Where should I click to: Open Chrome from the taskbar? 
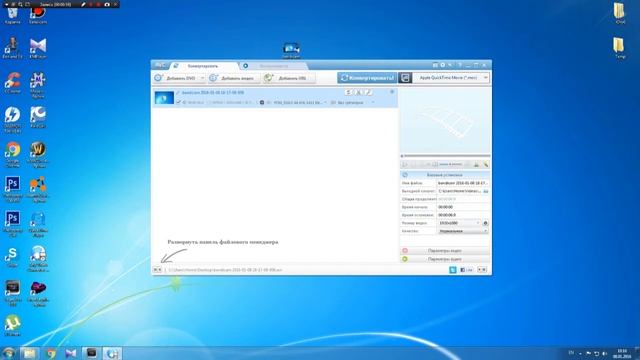(x=51, y=353)
